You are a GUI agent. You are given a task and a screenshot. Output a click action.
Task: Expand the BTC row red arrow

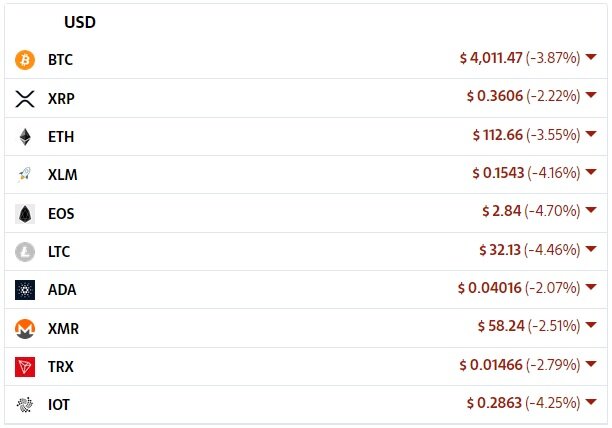[591, 57]
